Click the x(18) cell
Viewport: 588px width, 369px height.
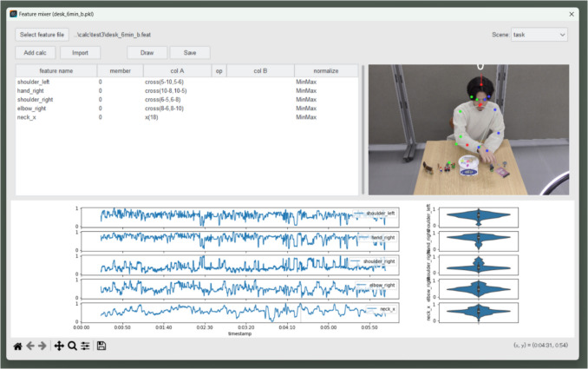coord(152,117)
